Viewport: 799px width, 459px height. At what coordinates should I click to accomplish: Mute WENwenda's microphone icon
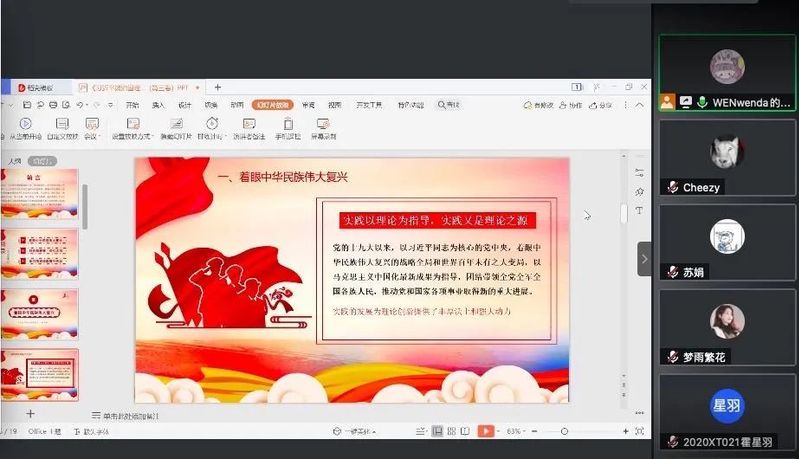[703, 102]
